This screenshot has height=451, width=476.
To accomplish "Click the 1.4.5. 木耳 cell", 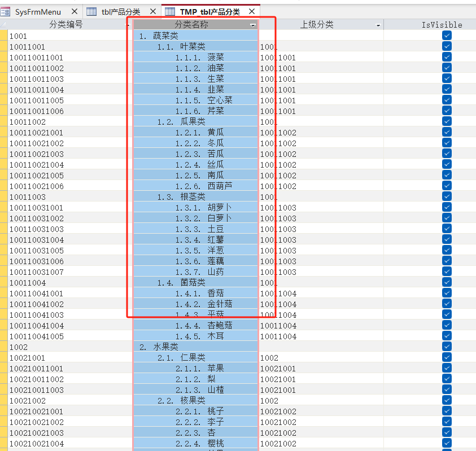I will pyautogui.click(x=195, y=336).
